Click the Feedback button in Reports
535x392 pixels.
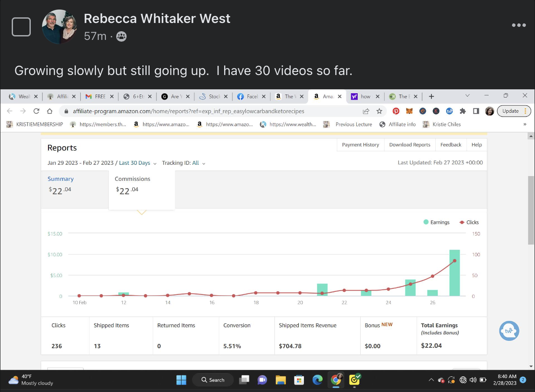[451, 145]
